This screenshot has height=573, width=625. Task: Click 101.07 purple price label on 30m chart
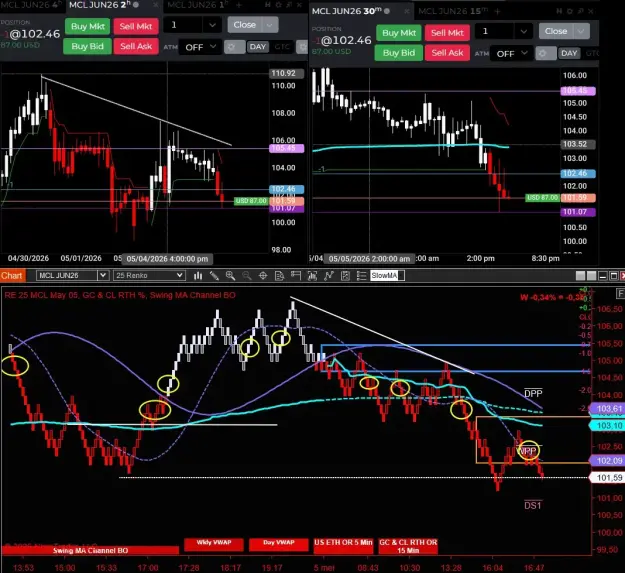pos(578,212)
